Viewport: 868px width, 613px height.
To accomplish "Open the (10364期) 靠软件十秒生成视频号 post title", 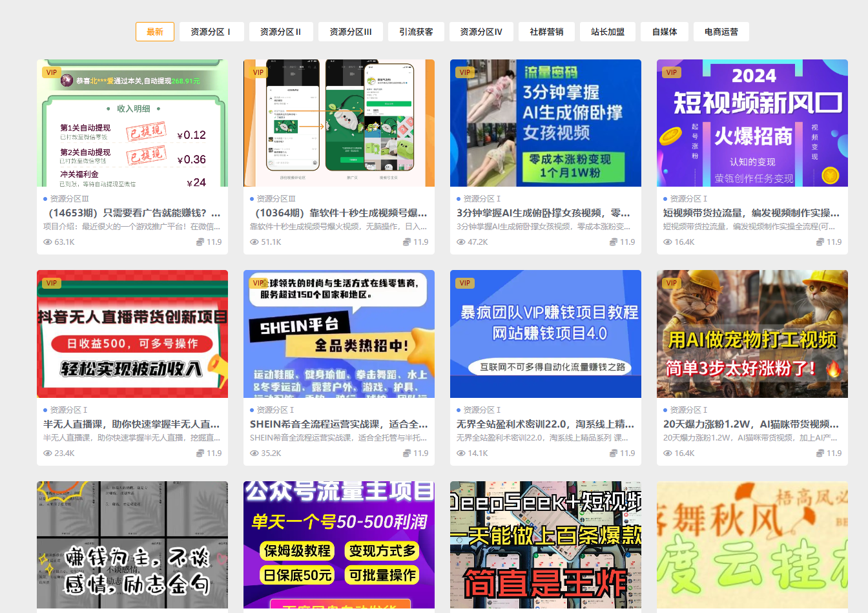I will pos(339,213).
